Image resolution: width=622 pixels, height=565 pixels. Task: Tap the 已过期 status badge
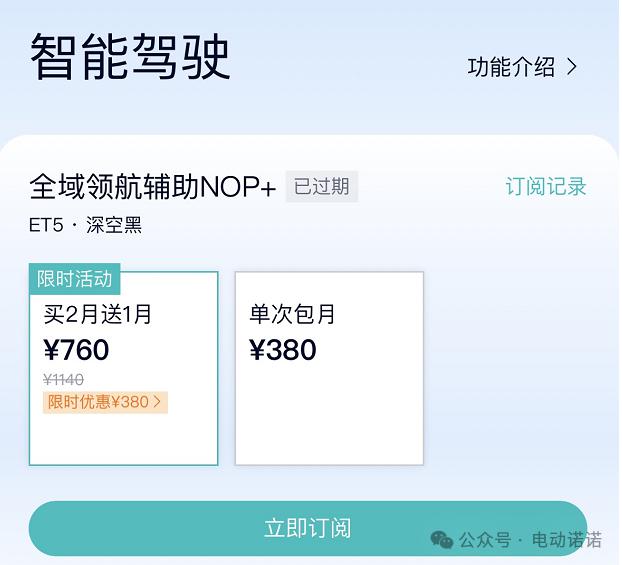[x=321, y=186]
